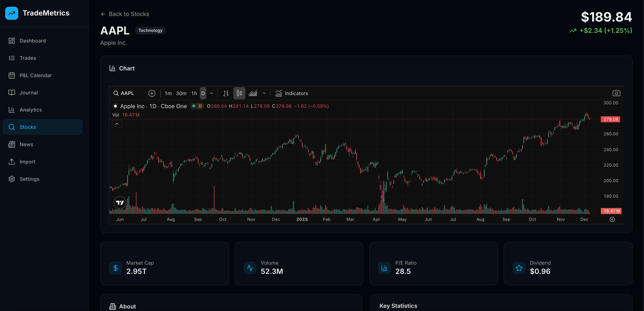Select the bars chart style icon

(226, 93)
